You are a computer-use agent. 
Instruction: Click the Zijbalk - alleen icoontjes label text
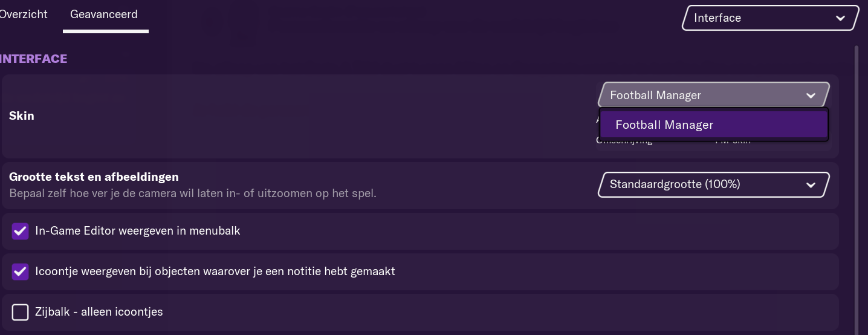[x=99, y=312]
